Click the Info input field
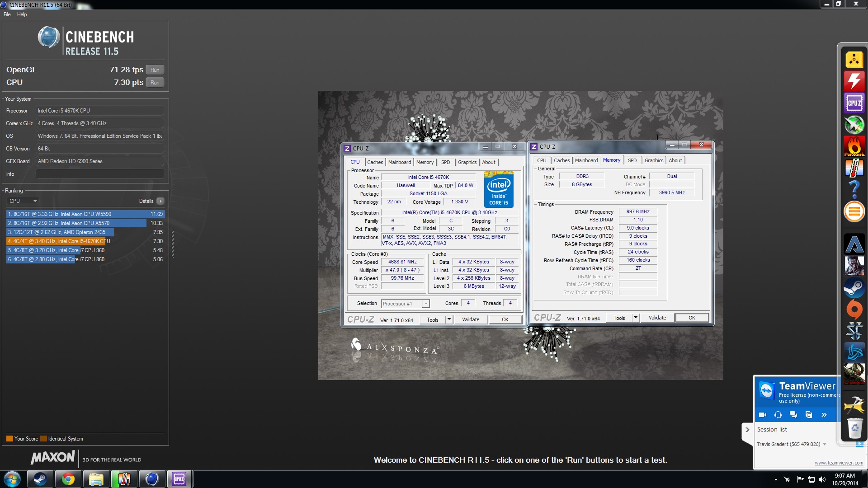Viewport: 868px width, 488px height. coord(100,174)
